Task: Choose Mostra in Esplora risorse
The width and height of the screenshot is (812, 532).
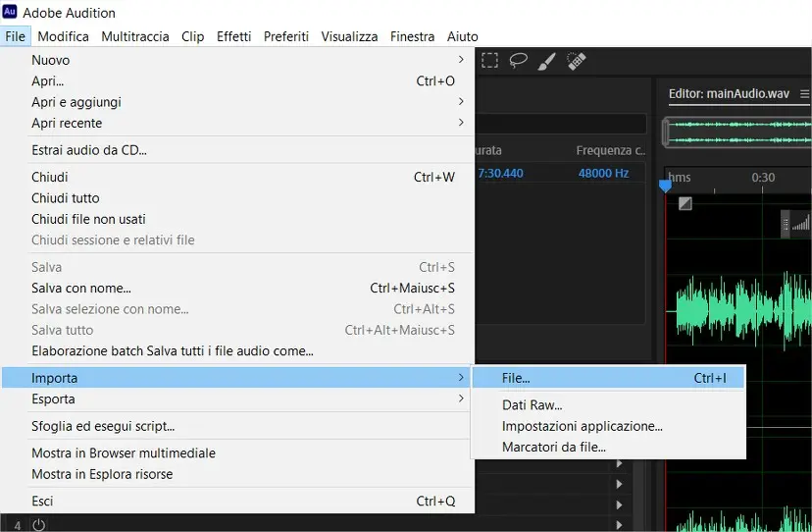Action: (237, 474)
